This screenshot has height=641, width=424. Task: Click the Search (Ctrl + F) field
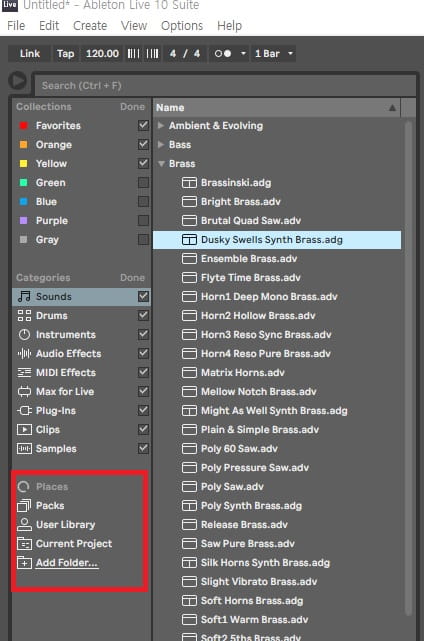pyautogui.click(x=225, y=85)
